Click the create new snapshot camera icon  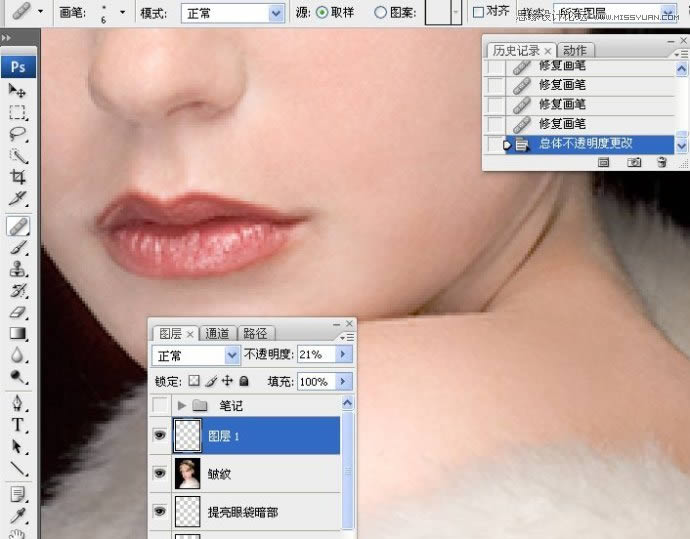pyautogui.click(x=634, y=162)
